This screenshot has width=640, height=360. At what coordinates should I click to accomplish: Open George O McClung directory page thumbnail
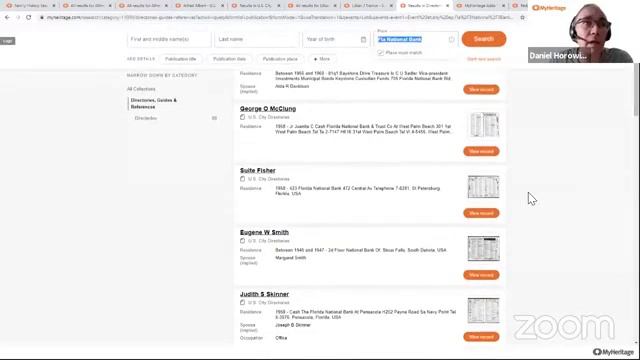coord(484,125)
